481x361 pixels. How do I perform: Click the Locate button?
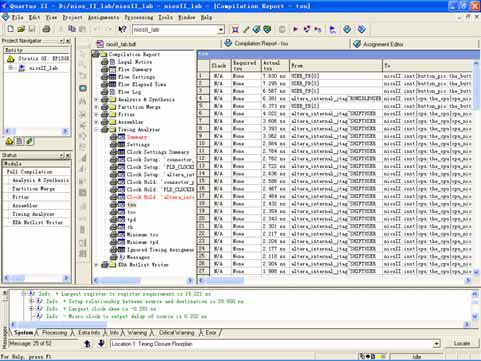pos(462,343)
